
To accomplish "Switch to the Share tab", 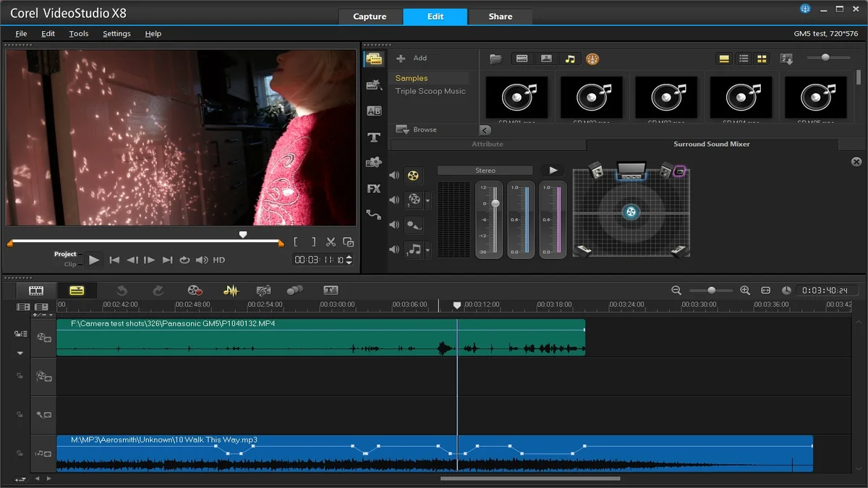I will click(500, 16).
